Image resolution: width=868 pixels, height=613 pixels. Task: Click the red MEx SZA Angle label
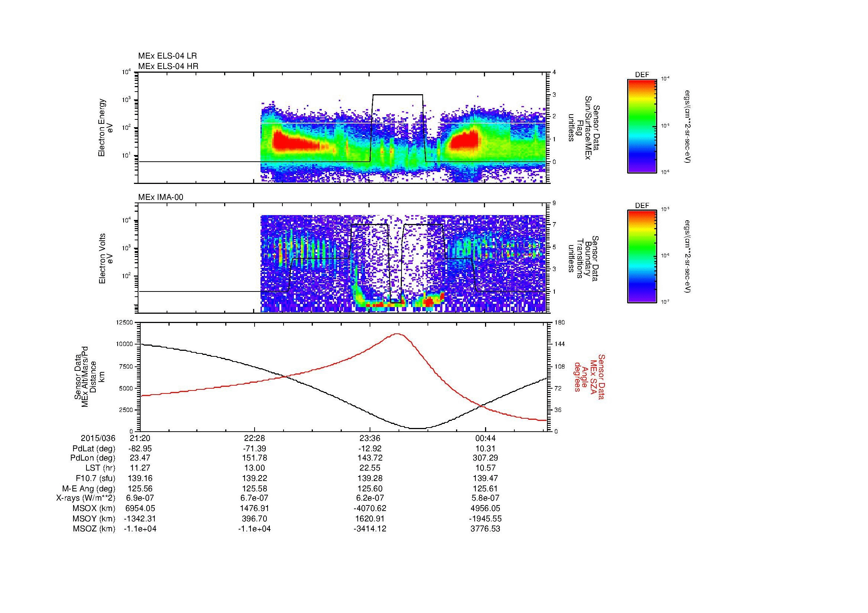[x=589, y=377]
